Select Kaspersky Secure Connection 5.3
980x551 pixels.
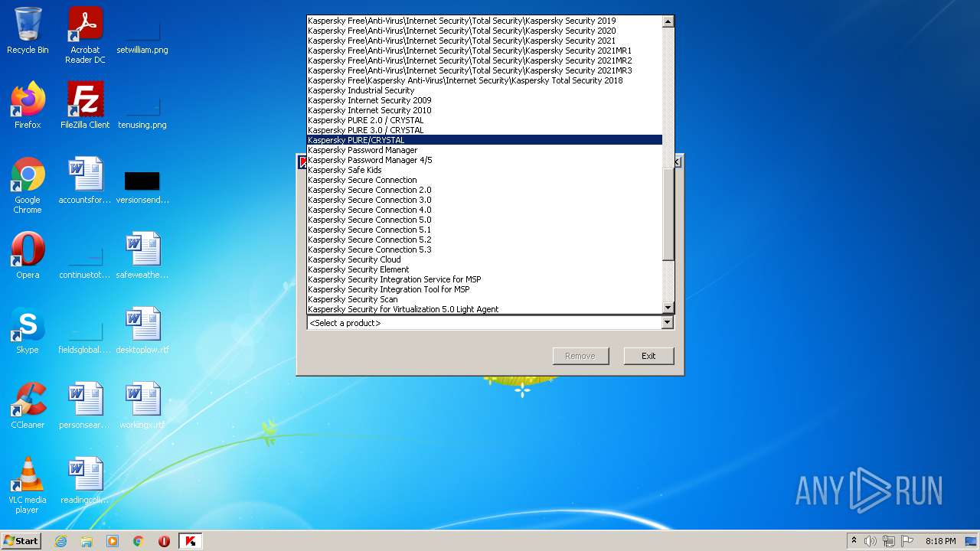485,249
